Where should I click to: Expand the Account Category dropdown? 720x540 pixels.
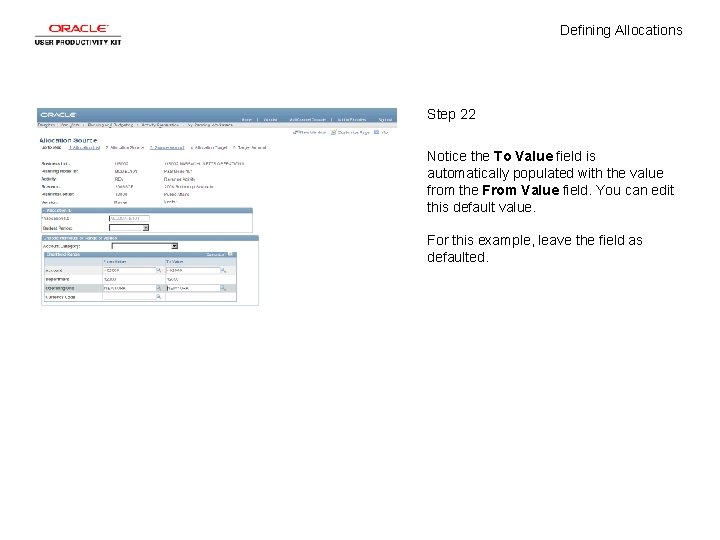click(174, 246)
